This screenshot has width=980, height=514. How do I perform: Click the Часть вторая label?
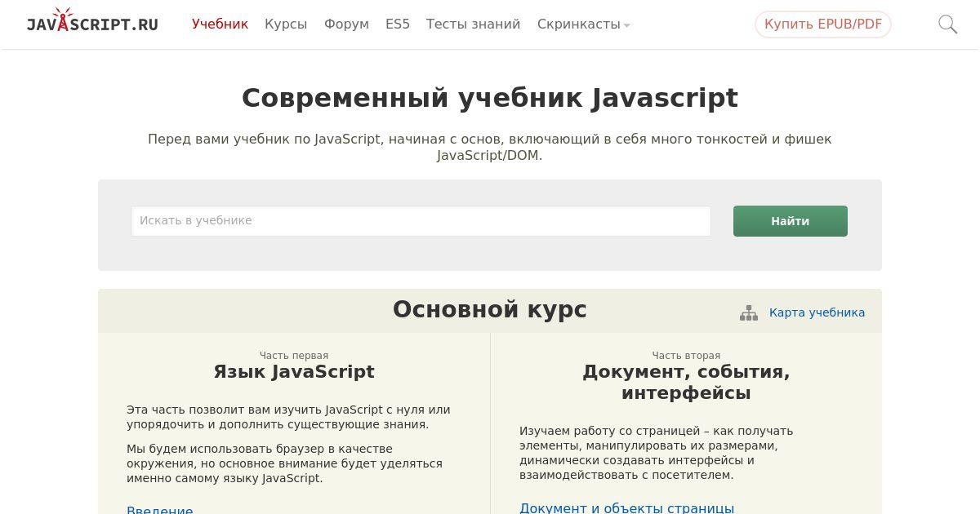pos(686,356)
